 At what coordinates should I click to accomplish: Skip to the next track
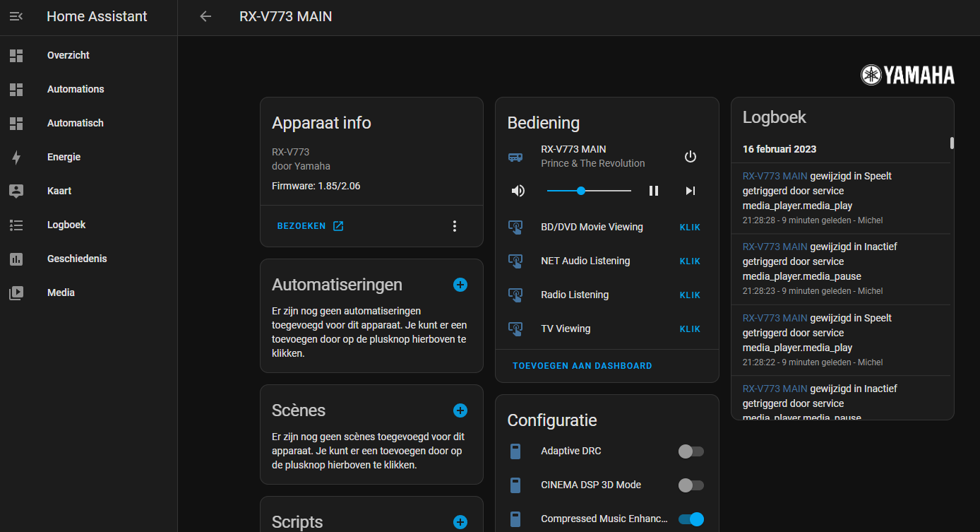pyautogui.click(x=690, y=190)
